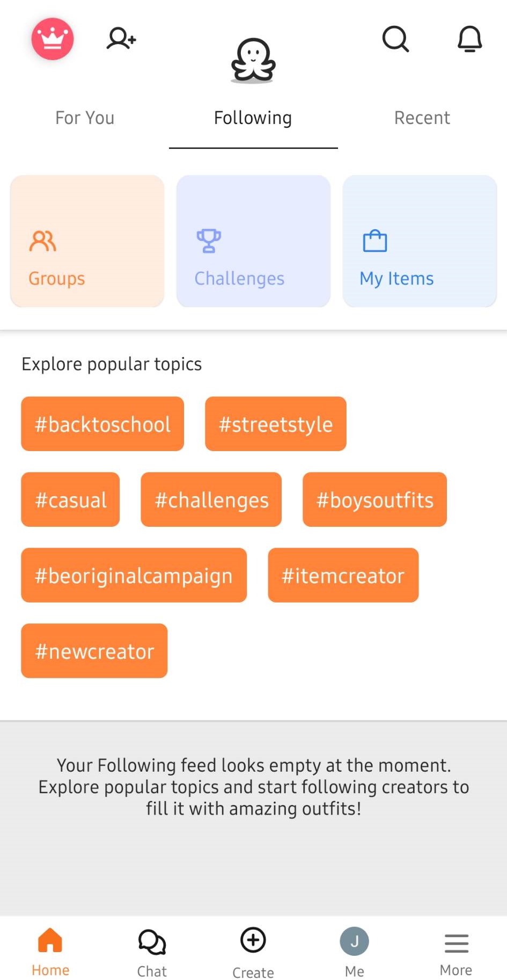This screenshot has width=507, height=980.
Task: Switch to the For You tab
Action: [x=85, y=118]
